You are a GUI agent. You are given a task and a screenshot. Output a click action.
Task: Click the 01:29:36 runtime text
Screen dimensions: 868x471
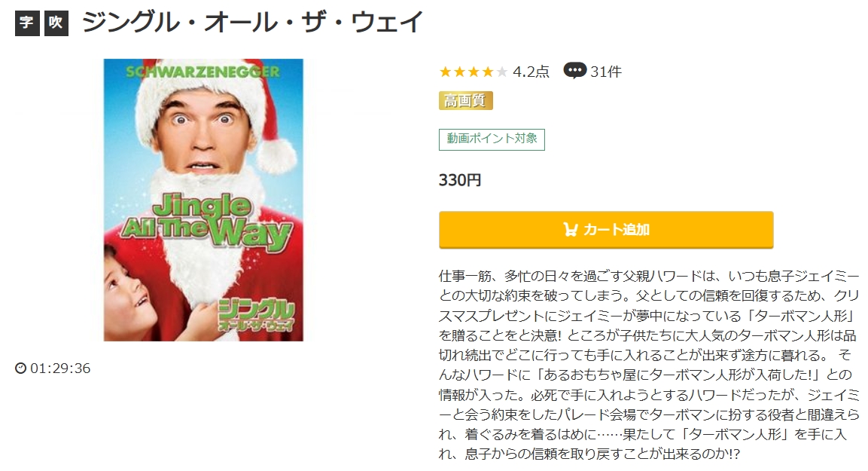tap(60, 369)
